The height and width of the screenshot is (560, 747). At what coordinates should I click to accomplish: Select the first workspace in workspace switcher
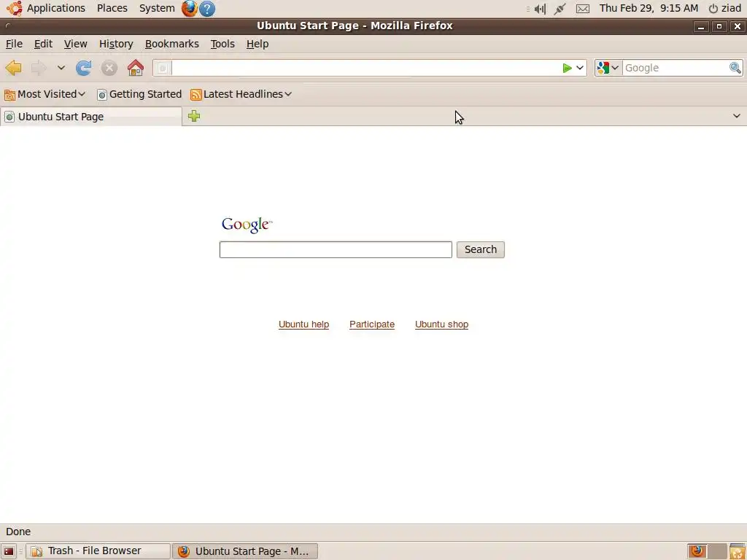(x=697, y=551)
